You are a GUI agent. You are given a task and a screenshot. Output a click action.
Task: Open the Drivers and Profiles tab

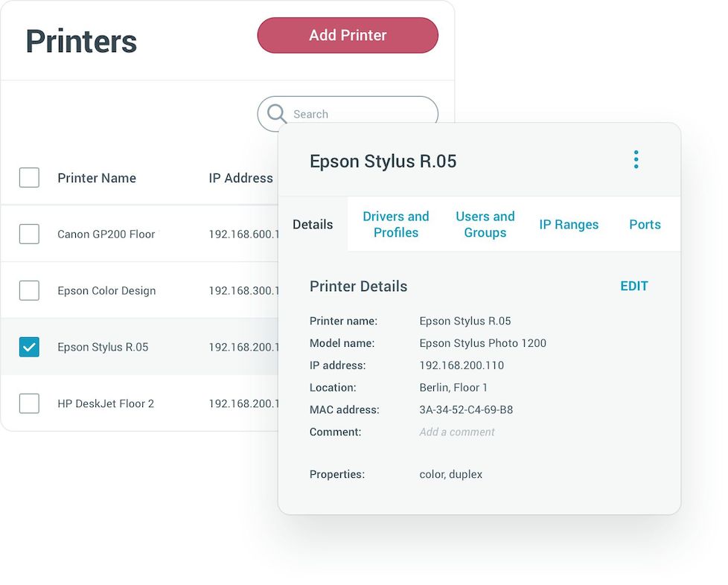395,224
